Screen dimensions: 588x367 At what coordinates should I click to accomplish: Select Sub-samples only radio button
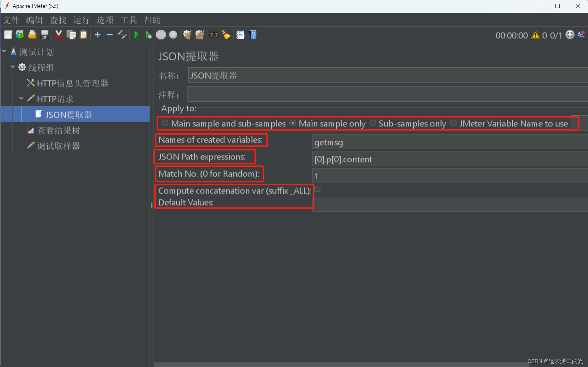373,123
